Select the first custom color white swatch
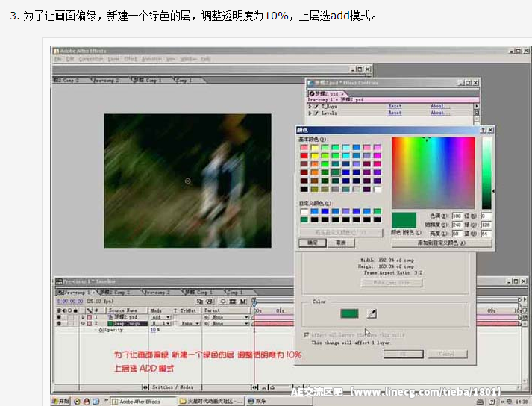Image resolution: width=532 pixels, height=406 pixels. click(304, 211)
